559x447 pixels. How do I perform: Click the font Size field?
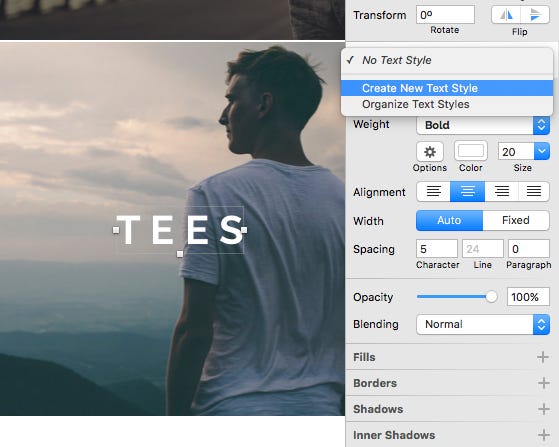click(x=516, y=151)
